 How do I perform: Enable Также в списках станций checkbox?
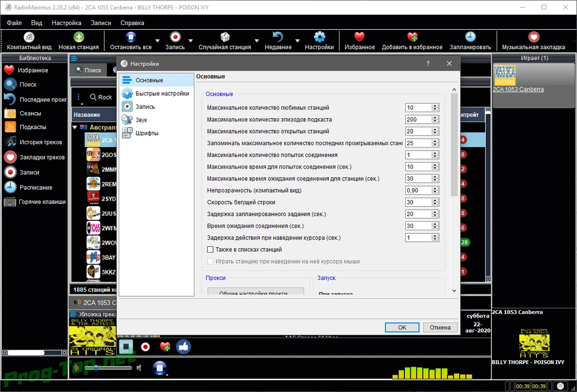point(210,250)
